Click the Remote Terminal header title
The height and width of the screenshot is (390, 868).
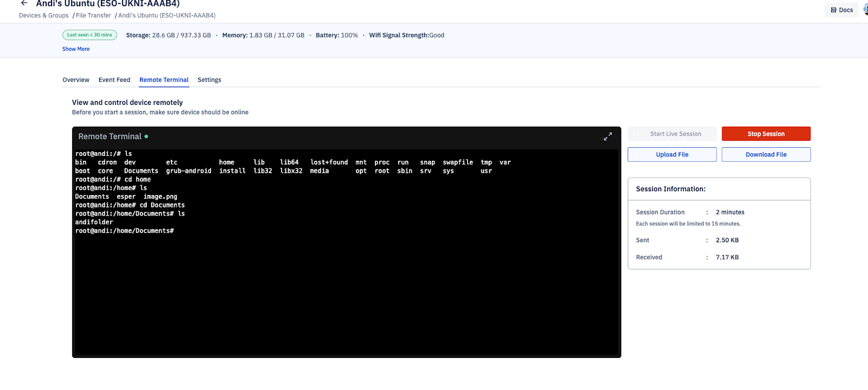(x=110, y=136)
